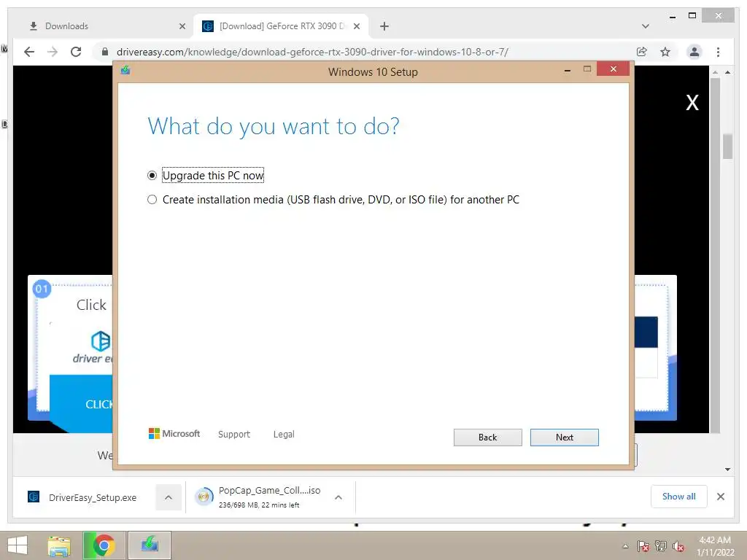This screenshot has width=747, height=560.
Task: Open network status tray icon
Action: coord(661,546)
